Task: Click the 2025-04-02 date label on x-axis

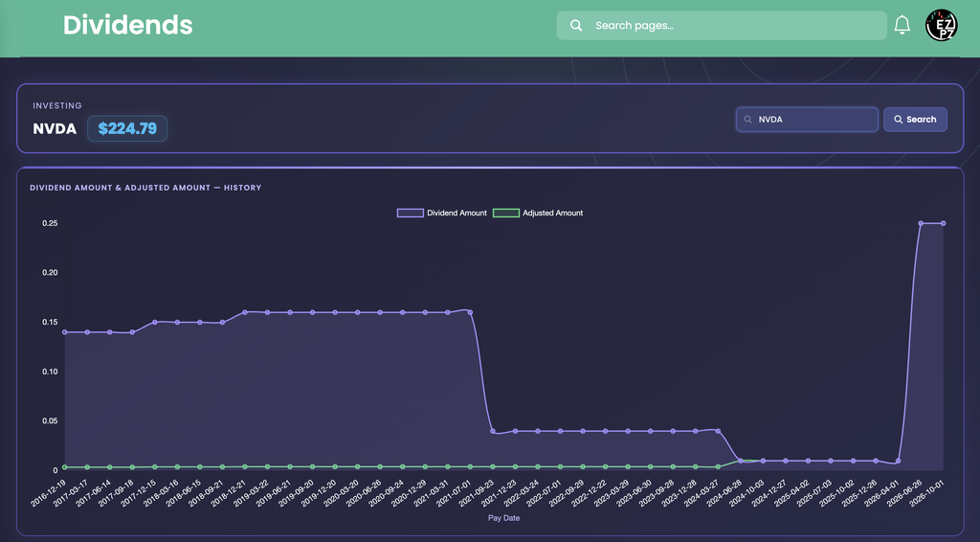Action: click(792, 493)
